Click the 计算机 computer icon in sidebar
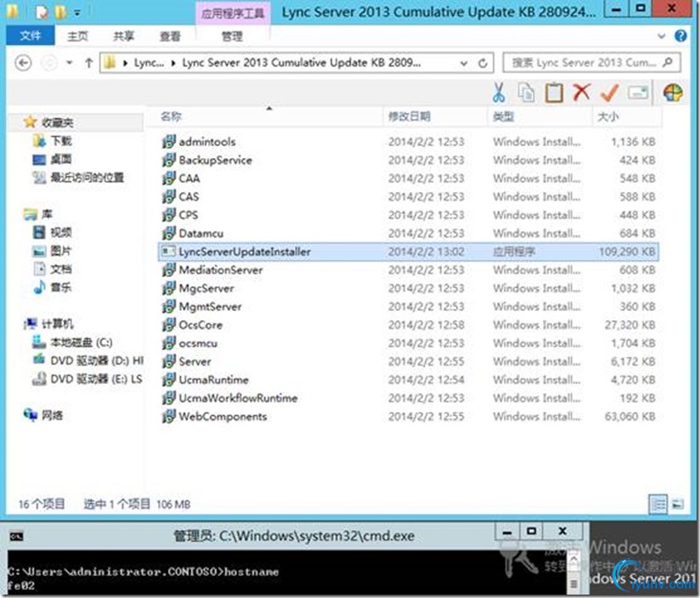The width and height of the screenshot is (700, 598). pos(31,324)
